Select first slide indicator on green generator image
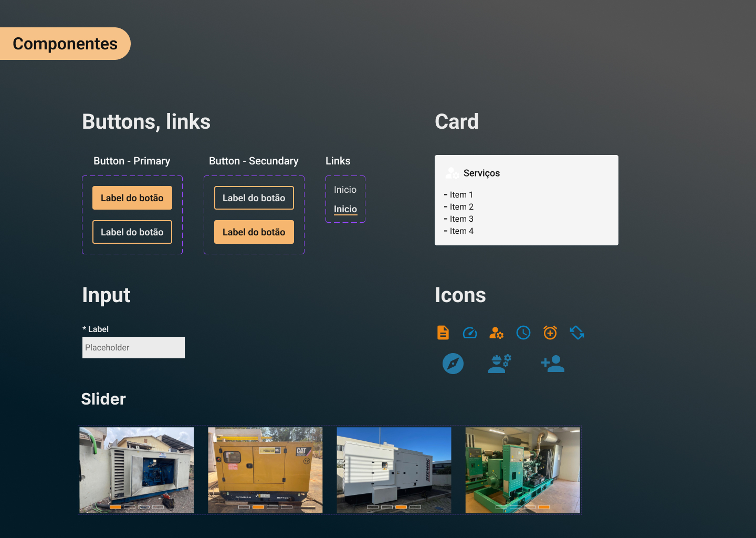The width and height of the screenshot is (756, 538). click(501, 507)
